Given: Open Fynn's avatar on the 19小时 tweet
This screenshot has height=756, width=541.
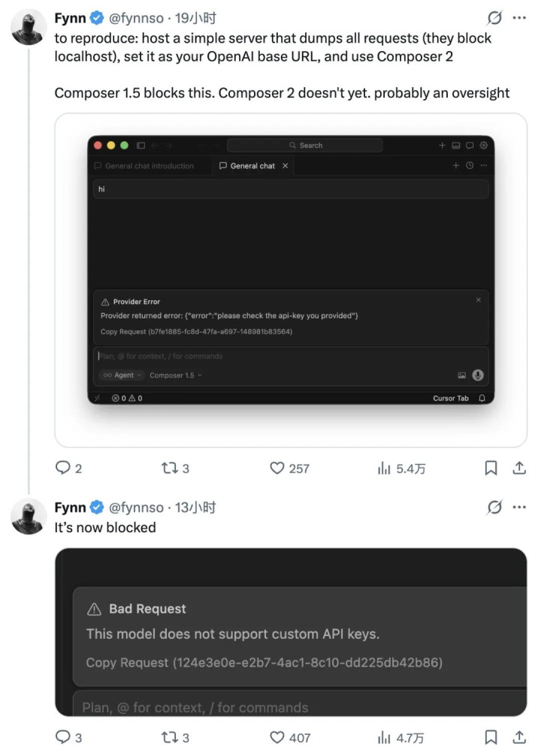Looking at the screenshot, I should tap(29, 27).
